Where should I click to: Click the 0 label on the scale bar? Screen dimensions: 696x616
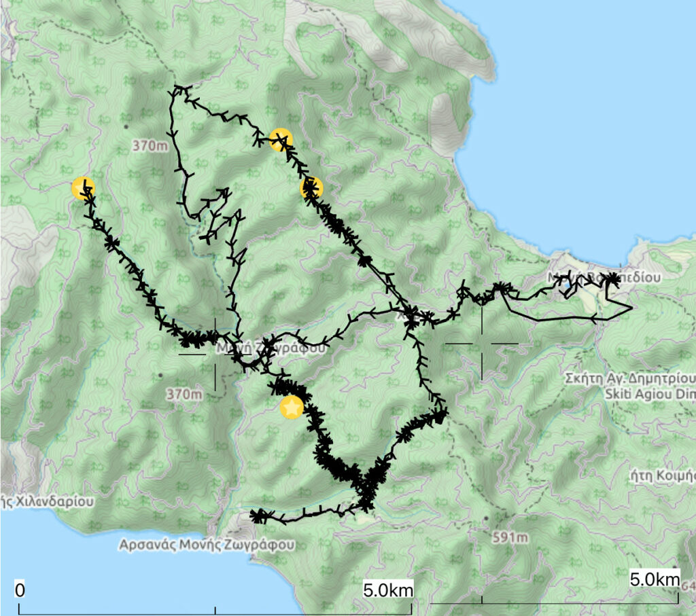20,590
